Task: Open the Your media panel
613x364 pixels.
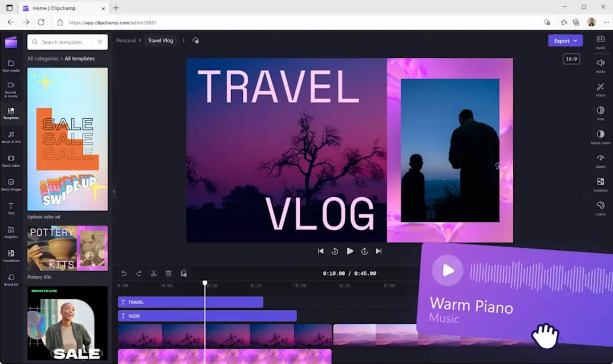Action: pyautogui.click(x=11, y=65)
